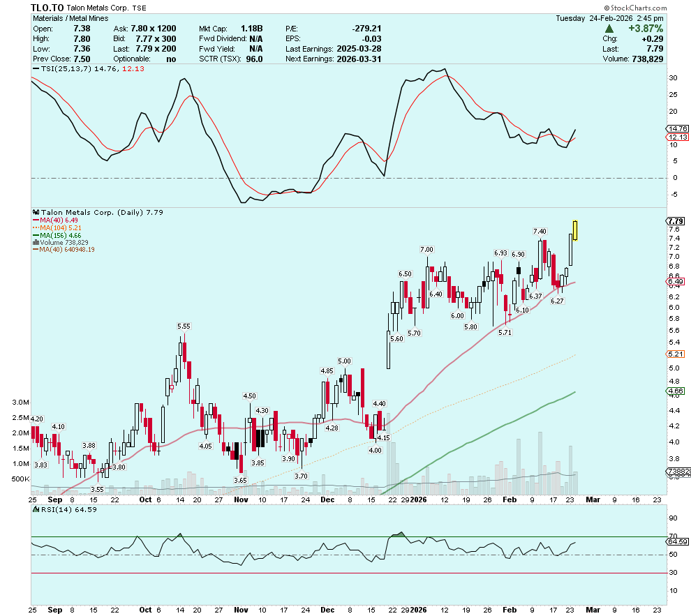Click the MA(104) 5.21 legend entry
This screenshot has width=691, height=616.
click(x=57, y=227)
